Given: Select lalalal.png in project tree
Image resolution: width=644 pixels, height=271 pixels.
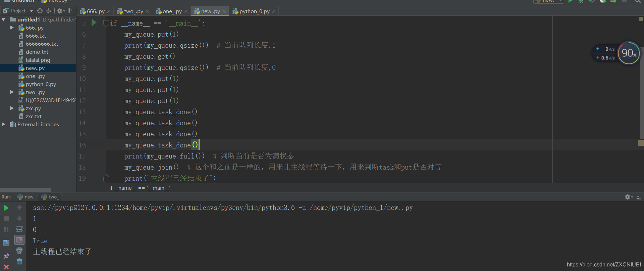Looking at the screenshot, I should [38, 60].
